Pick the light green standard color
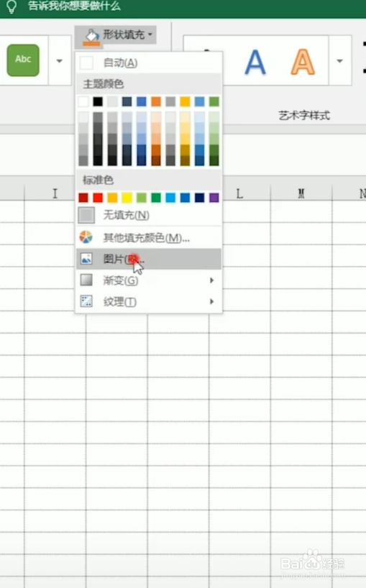The width and height of the screenshot is (366, 588). (142, 198)
